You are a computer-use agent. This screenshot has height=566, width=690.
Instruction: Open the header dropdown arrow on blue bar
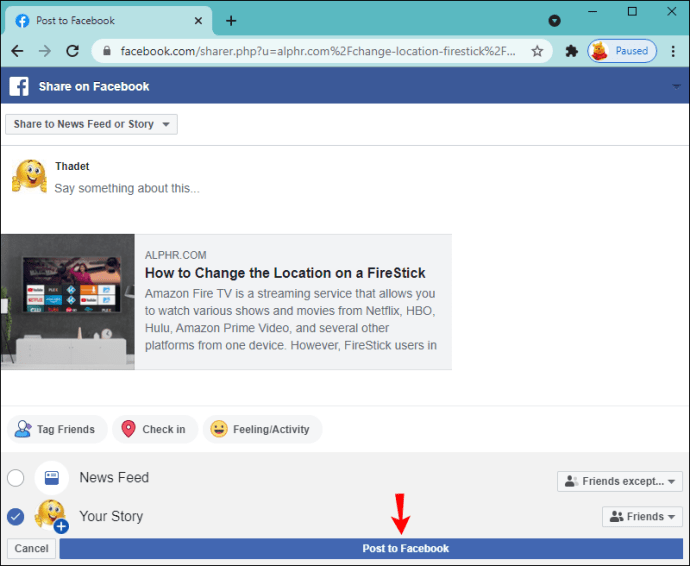[676, 87]
